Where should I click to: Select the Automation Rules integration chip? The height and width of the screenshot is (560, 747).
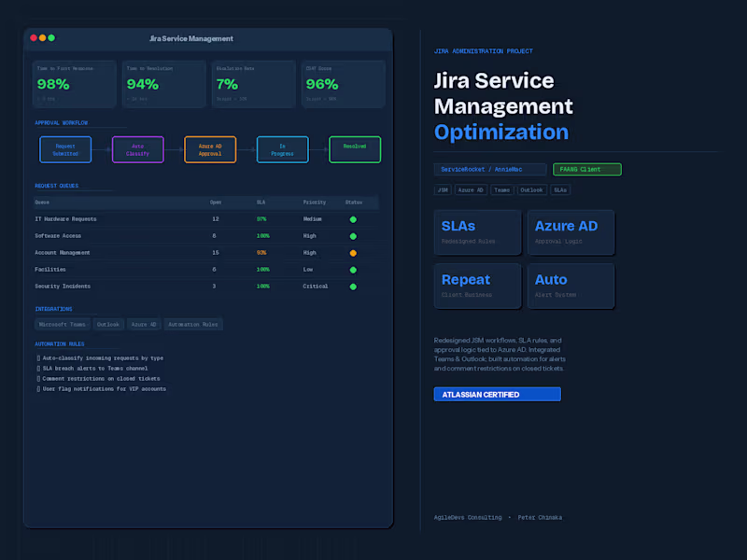coord(192,324)
